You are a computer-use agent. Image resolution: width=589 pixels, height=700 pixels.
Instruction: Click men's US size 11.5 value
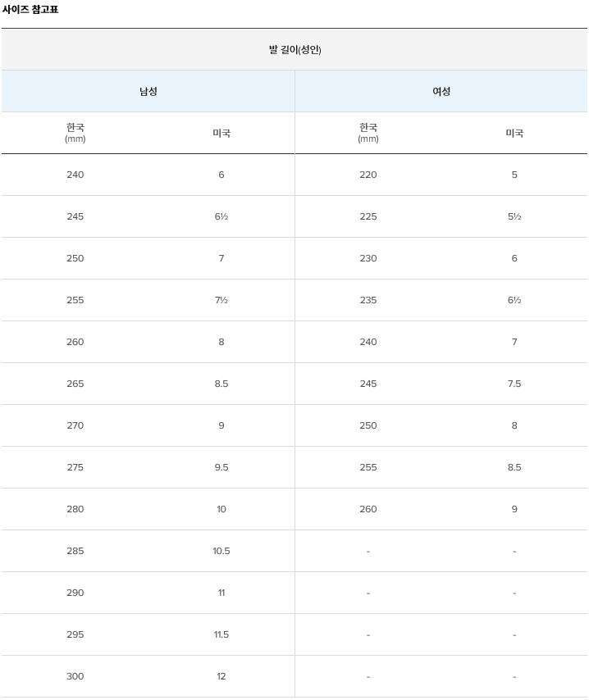[x=221, y=634]
